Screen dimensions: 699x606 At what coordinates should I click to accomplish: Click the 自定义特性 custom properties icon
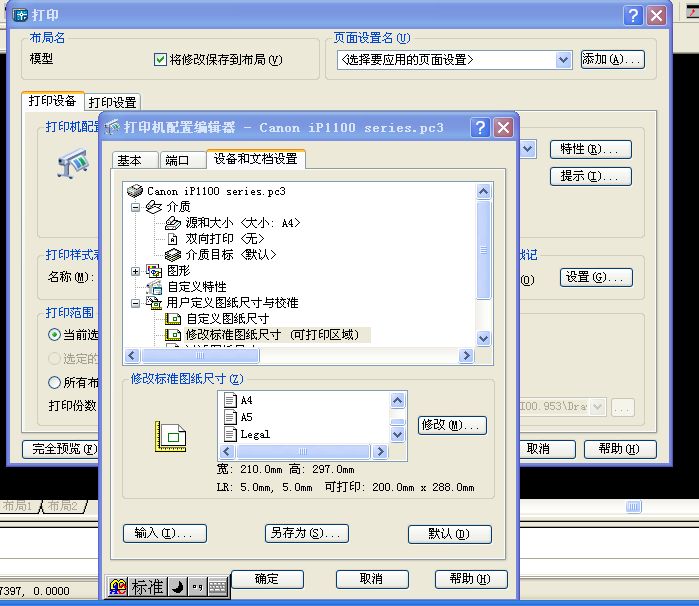154,287
